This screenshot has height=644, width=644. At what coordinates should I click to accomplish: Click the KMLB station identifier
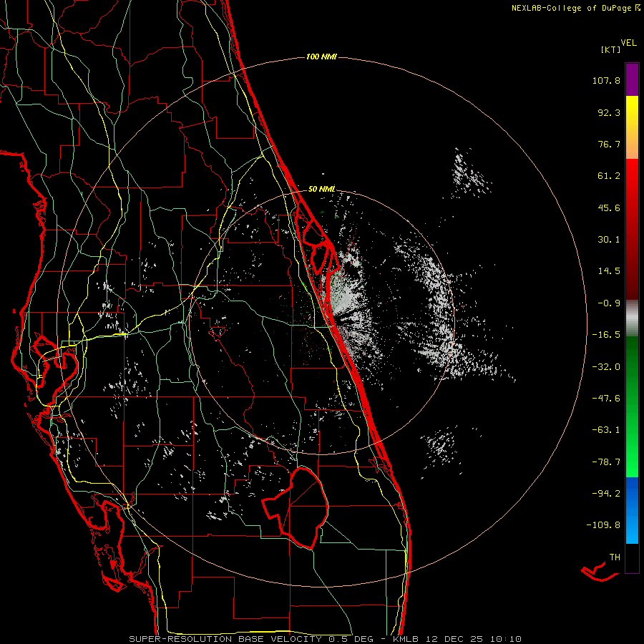click(405, 639)
